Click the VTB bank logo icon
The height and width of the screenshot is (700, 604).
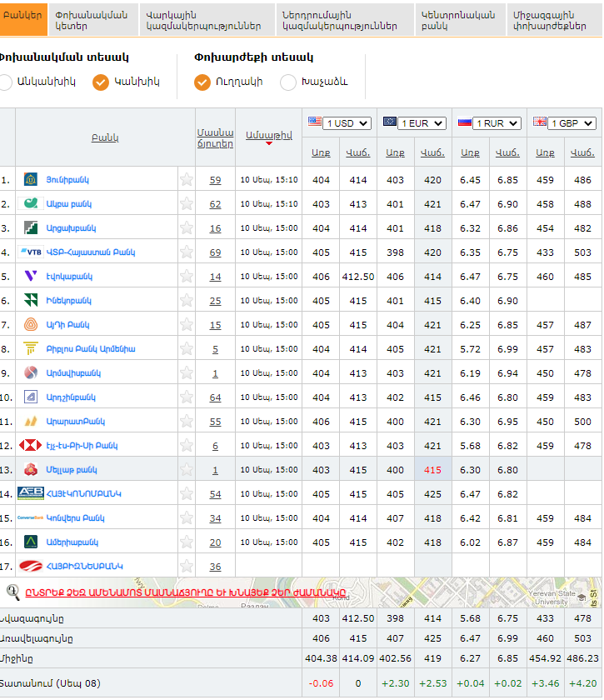[x=32, y=252]
